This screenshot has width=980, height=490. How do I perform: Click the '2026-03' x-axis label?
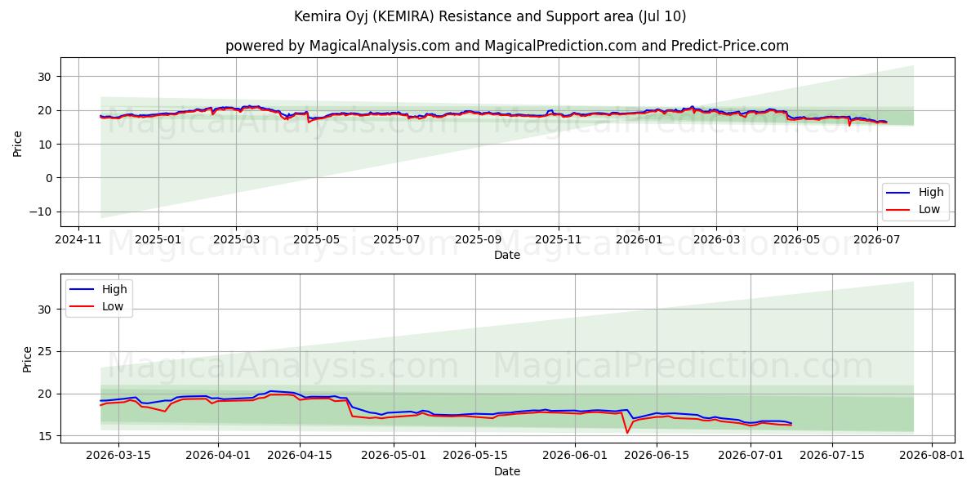click(715, 240)
